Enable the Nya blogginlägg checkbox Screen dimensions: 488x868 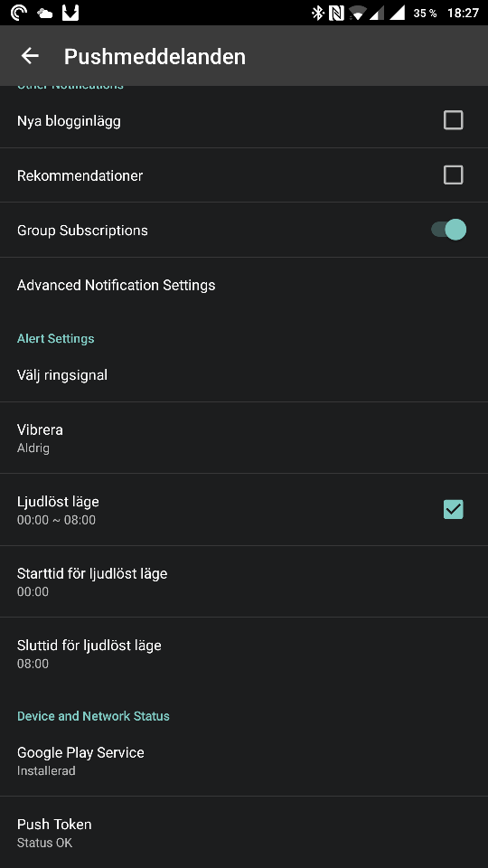coord(453,120)
